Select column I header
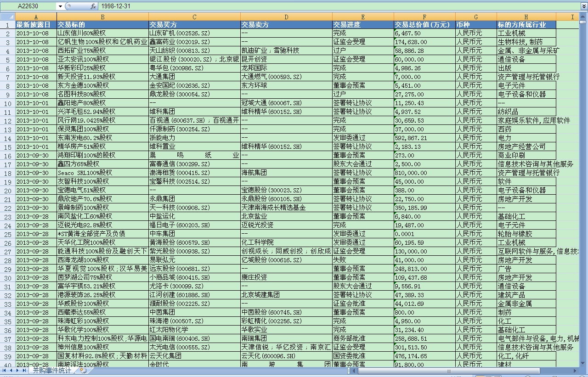This screenshot has width=588, height=377. [x=567, y=17]
